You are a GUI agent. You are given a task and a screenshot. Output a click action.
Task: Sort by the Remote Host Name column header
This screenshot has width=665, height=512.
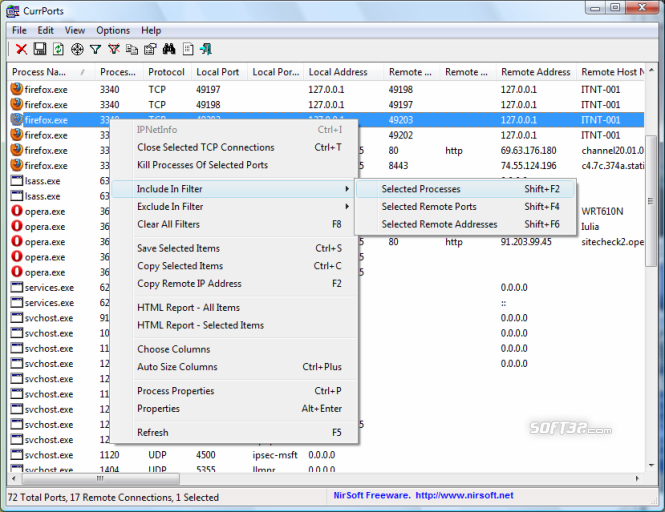(611, 72)
